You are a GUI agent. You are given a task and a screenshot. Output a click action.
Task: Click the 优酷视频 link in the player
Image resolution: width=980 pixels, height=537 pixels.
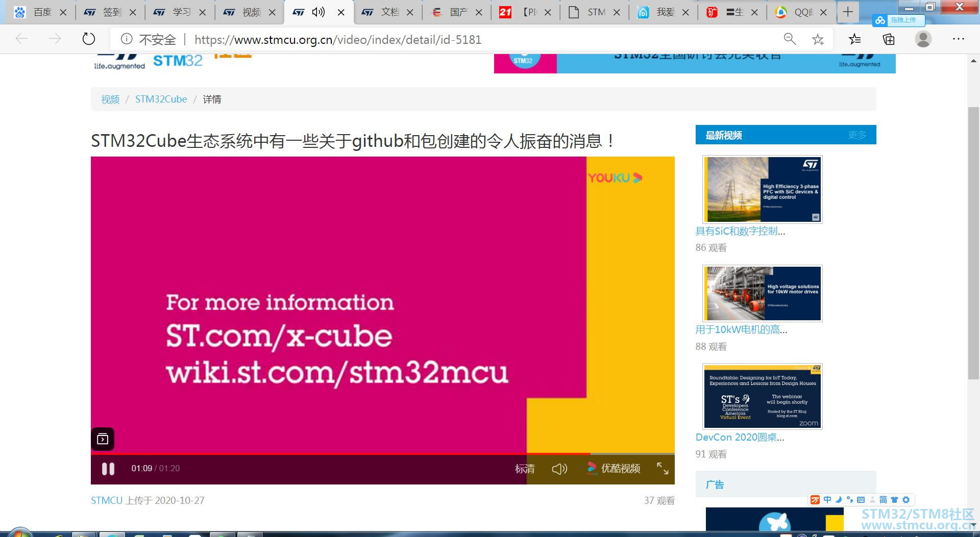click(x=613, y=468)
